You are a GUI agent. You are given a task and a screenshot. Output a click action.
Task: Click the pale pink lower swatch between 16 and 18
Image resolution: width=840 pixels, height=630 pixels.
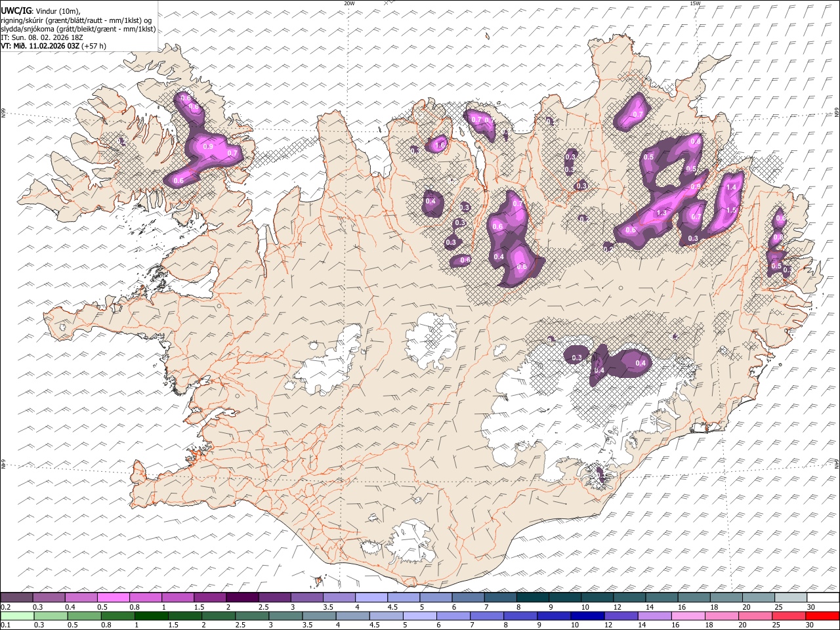[x=688, y=616]
